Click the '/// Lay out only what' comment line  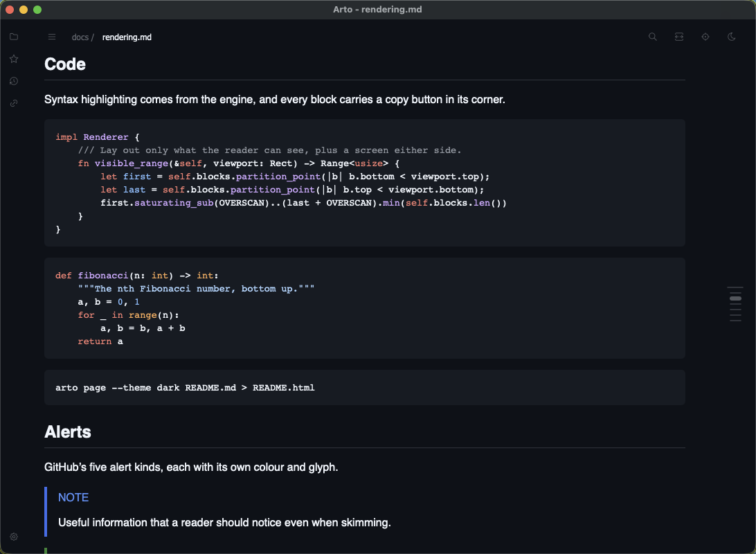[x=269, y=150]
